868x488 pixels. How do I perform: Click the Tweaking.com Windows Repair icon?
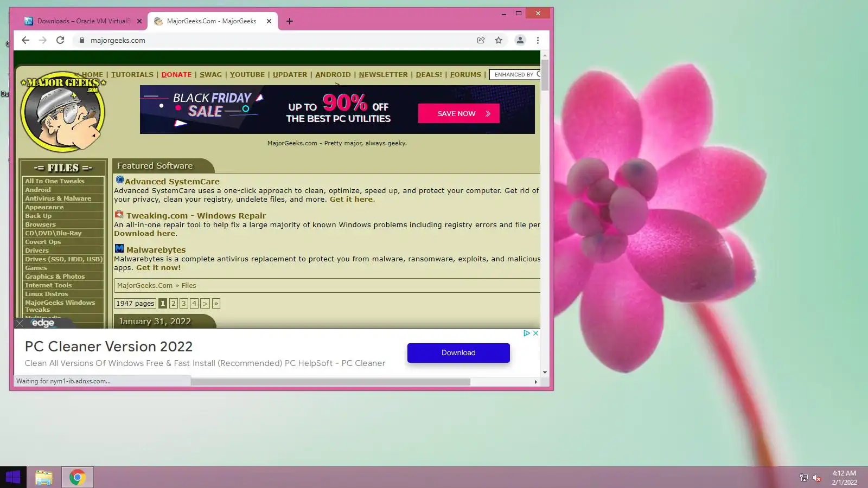point(119,215)
